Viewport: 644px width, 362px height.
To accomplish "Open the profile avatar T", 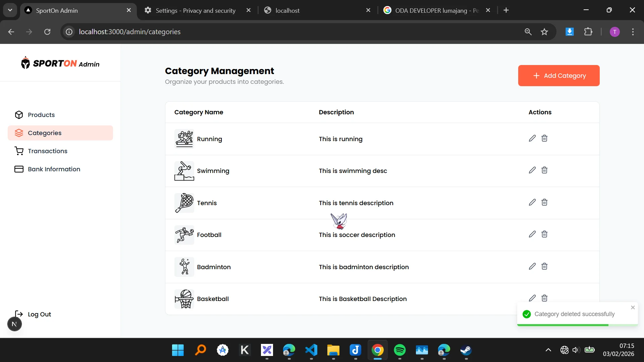I will (x=614, y=32).
